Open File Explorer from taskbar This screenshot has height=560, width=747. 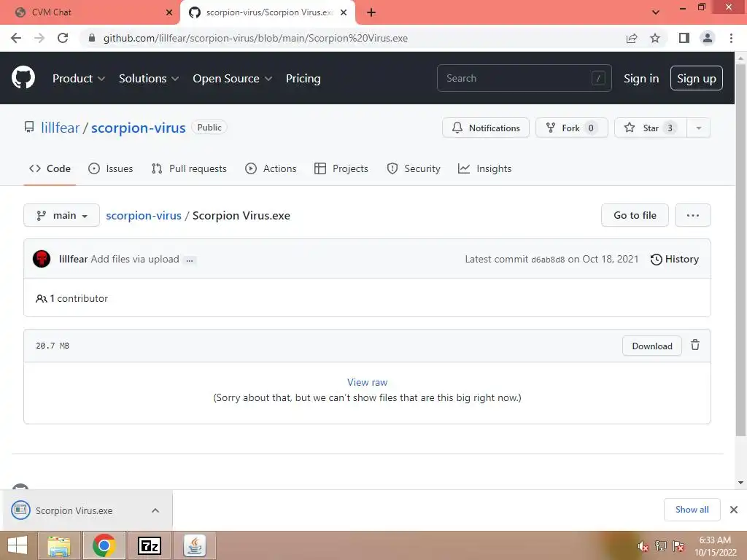(59, 545)
